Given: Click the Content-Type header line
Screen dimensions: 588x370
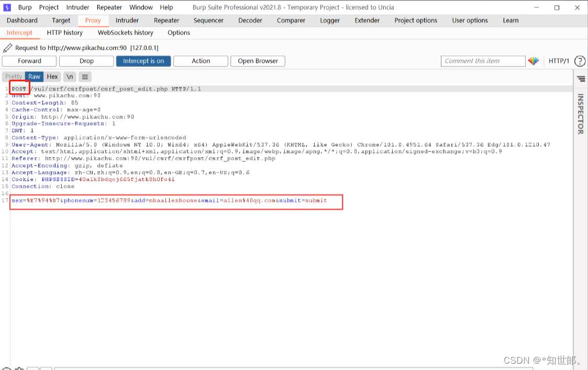Looking at the screenshot, I should click(x=99, y=138).
